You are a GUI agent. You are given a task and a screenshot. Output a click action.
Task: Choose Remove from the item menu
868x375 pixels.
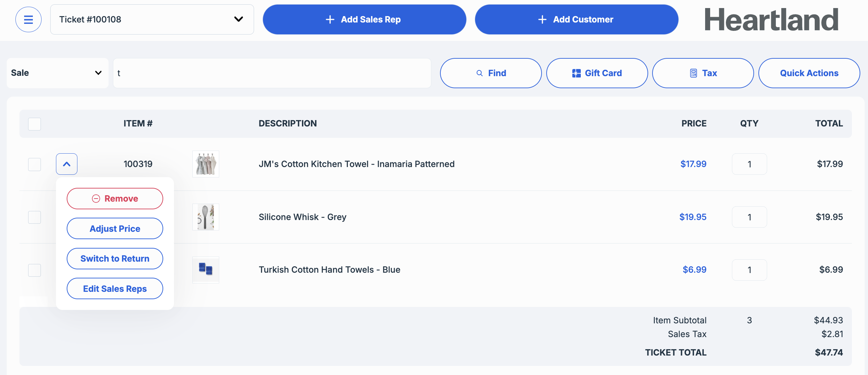pos(115,199)
